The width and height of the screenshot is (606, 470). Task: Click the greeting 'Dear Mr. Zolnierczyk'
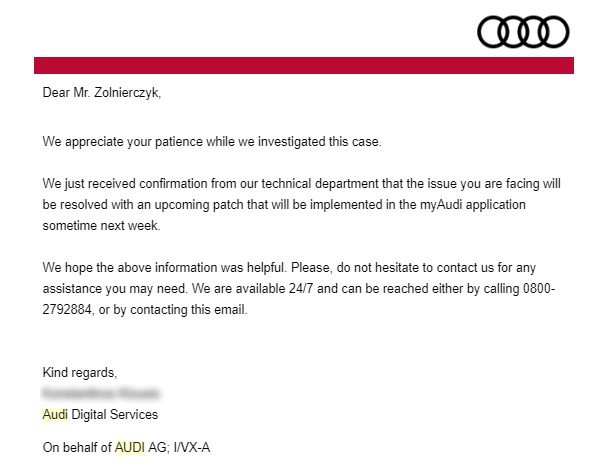[x=102, y=93]
